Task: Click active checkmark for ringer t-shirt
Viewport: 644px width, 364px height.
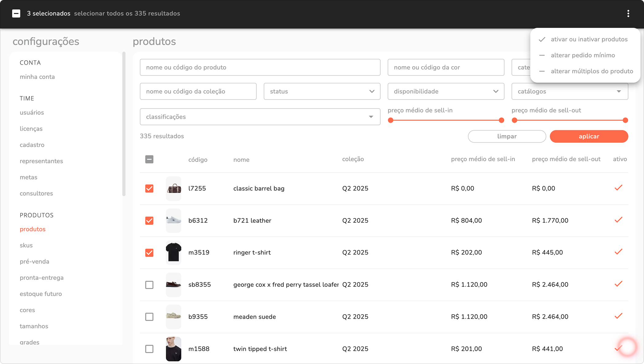Action: 618,252
